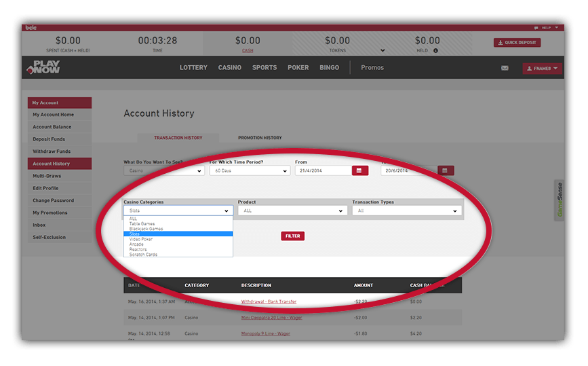The image size is (588, 366).
Task: Open the Transaction Types dropdown
Action: (x=407, y=211)
